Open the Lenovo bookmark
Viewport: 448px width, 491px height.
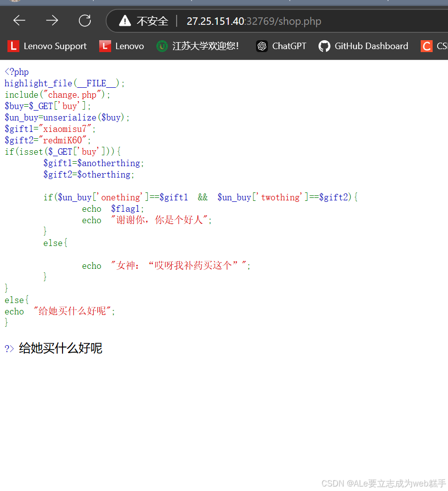(122, 46)
